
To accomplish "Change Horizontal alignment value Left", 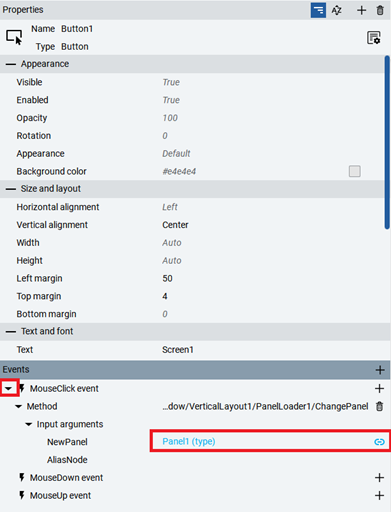I will [170, 207].
